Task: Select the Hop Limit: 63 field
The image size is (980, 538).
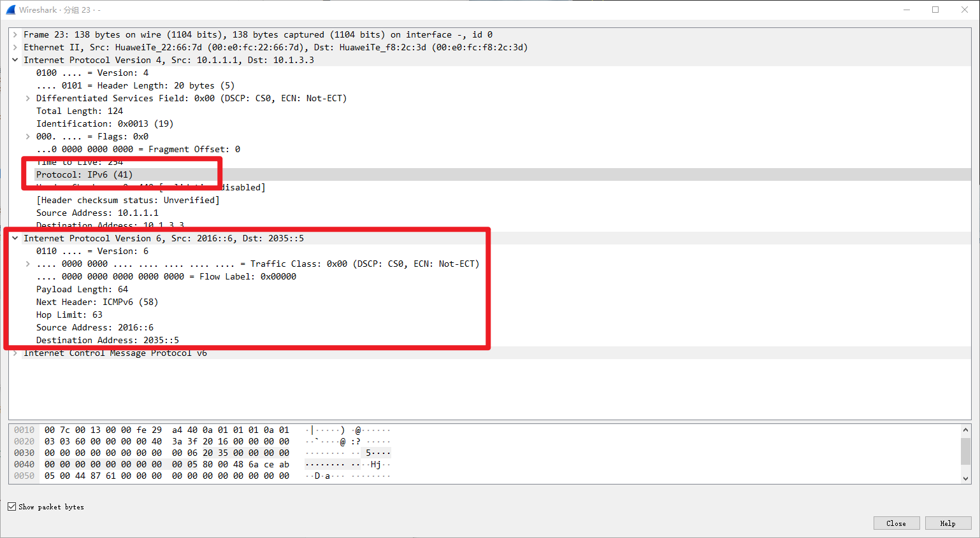Action: tap(69, 315)
